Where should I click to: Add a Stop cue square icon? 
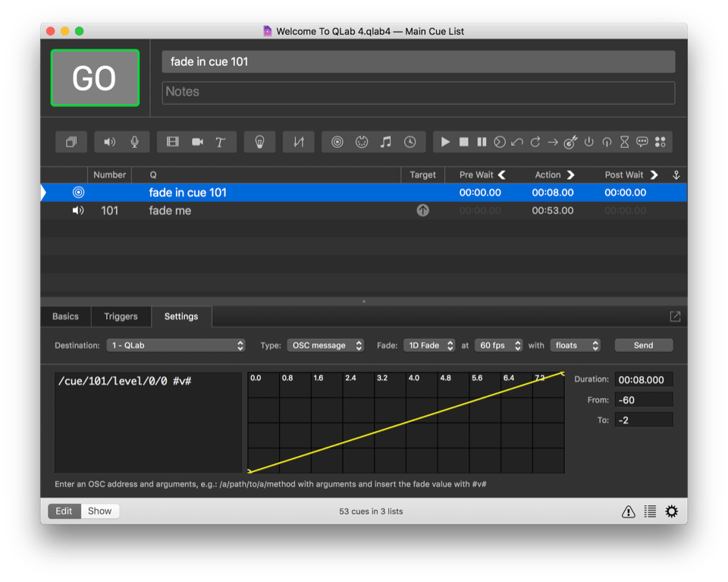pos(464,142)
